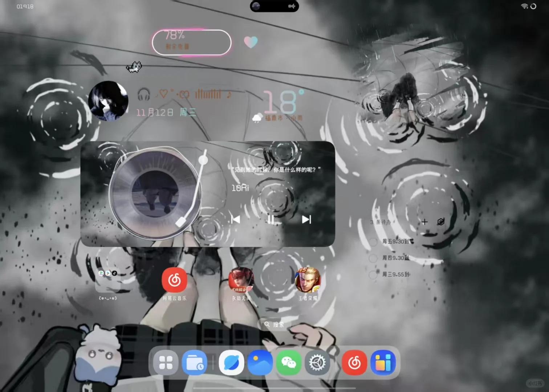Tap the rain cloud weather icon
The width and height of the screenshot is (549, 392).
click(257, 118)
